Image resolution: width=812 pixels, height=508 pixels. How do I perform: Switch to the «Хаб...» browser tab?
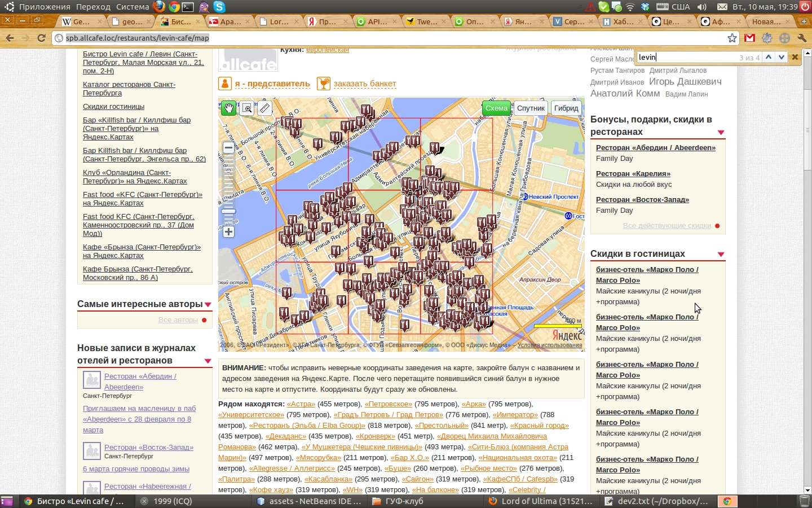click(x=623, y=21)
